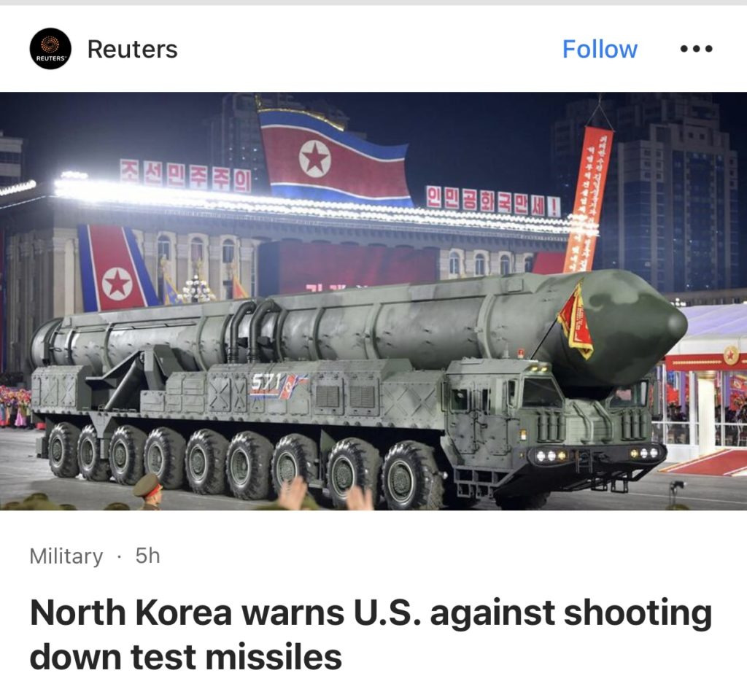Open the missile parade article photo

pyautogui.click(x=373, y=301)
